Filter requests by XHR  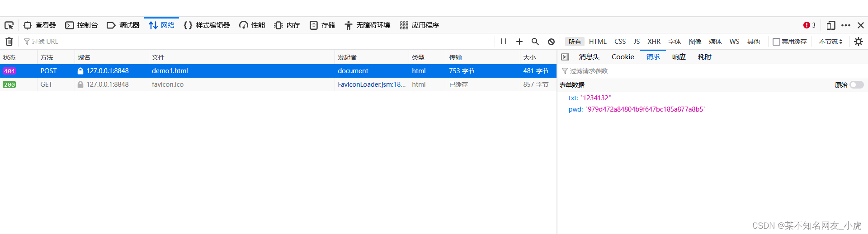pyautogui.click(x=654, y=42)
